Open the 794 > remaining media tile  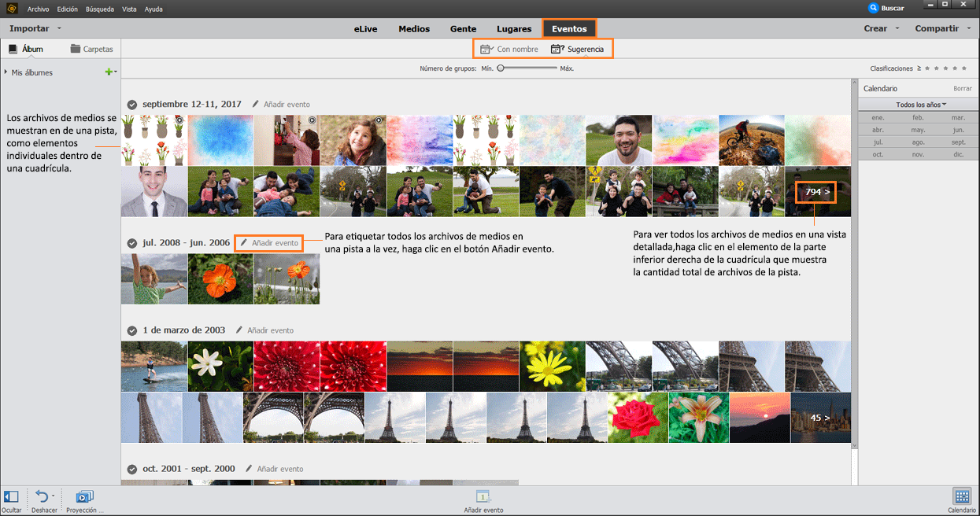coord(818,191)
